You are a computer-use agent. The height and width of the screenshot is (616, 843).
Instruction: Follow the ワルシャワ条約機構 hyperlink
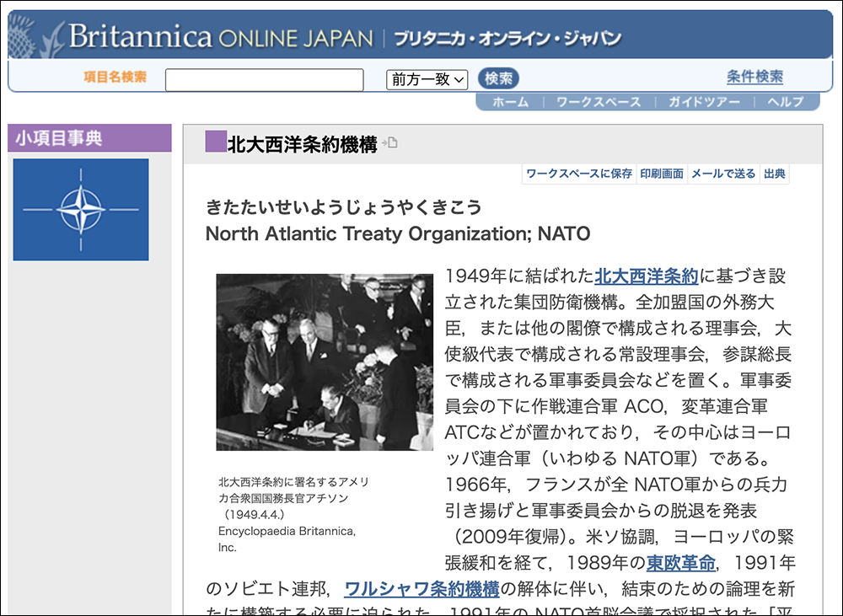(x=421, y=588)
